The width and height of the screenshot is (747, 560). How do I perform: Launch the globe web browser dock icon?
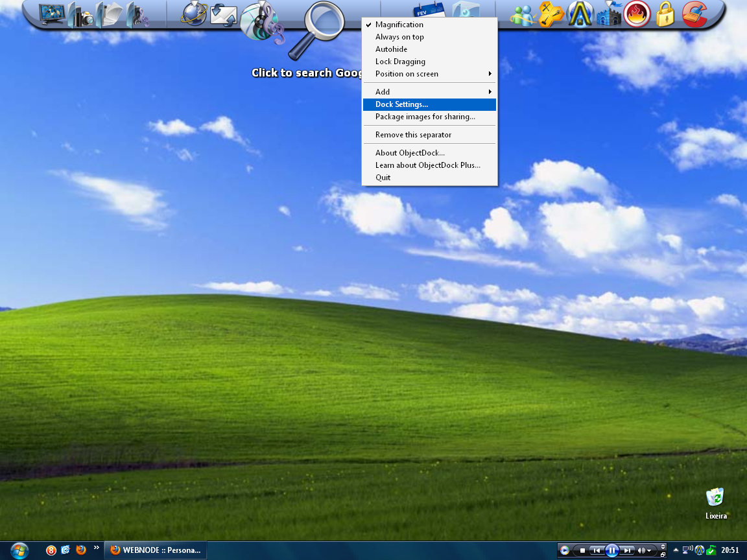pos(193,14)
